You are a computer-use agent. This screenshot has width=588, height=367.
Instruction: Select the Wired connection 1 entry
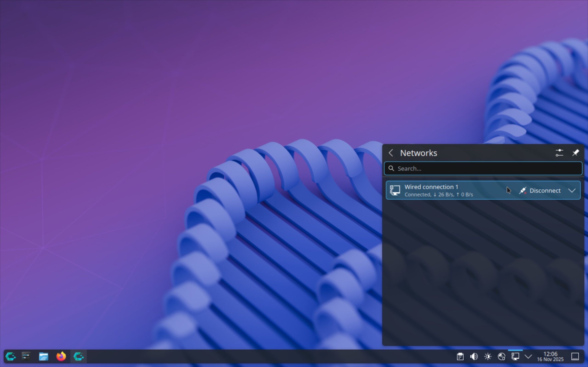point(445,191)
